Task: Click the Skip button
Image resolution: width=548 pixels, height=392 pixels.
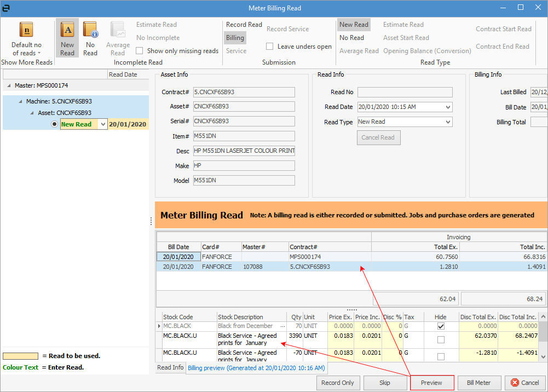Action: (385, 383)
